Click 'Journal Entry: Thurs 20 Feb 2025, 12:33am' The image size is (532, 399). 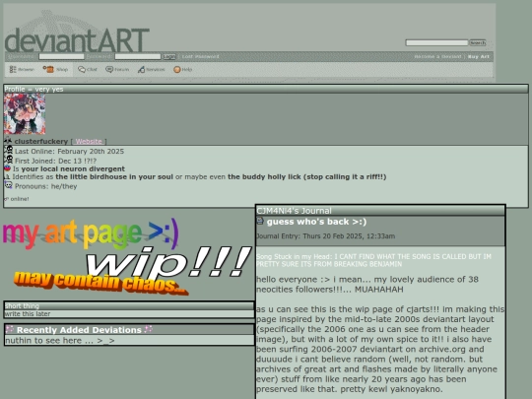[x=325, y=236]
